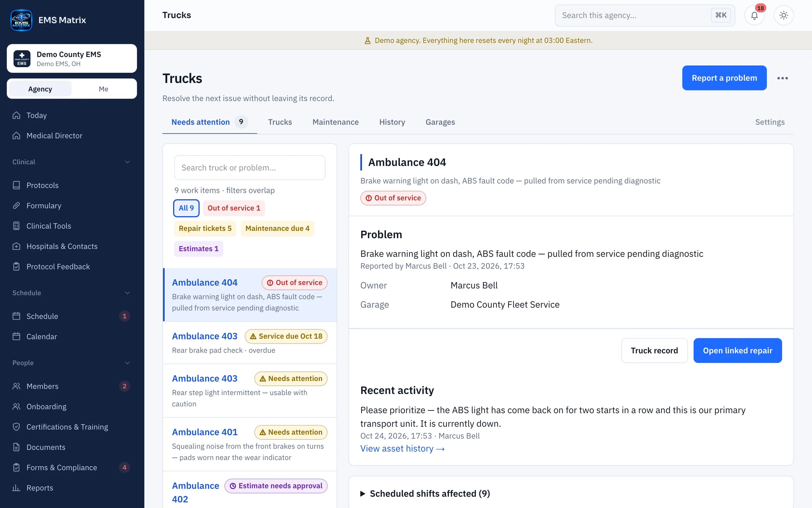This screenshot has height=508, width=812.
Task: Select the All 9 filter chip
Action: pyautogui.click(x=186, y=208)
